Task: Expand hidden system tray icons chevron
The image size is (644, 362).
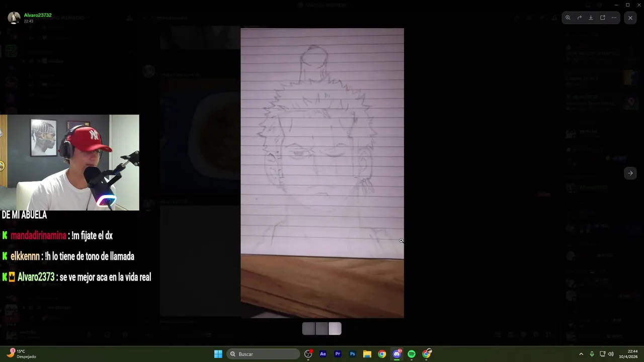Action: point(581,354)
